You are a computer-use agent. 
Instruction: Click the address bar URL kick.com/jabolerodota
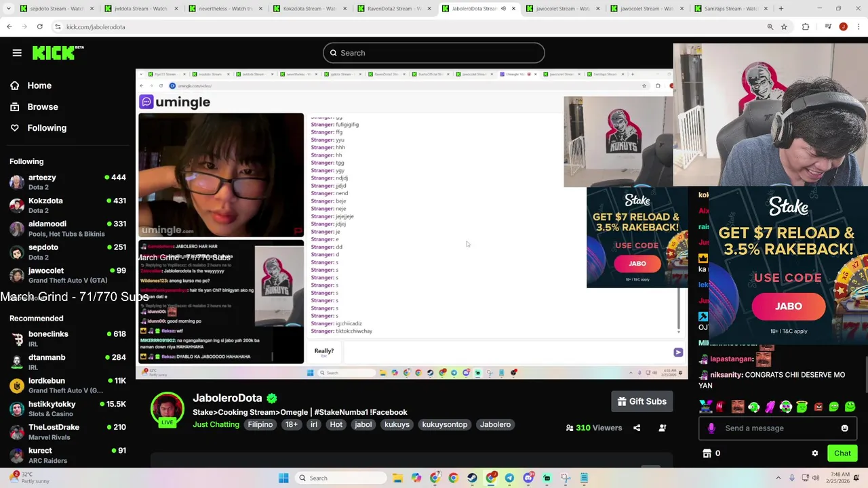96,27
